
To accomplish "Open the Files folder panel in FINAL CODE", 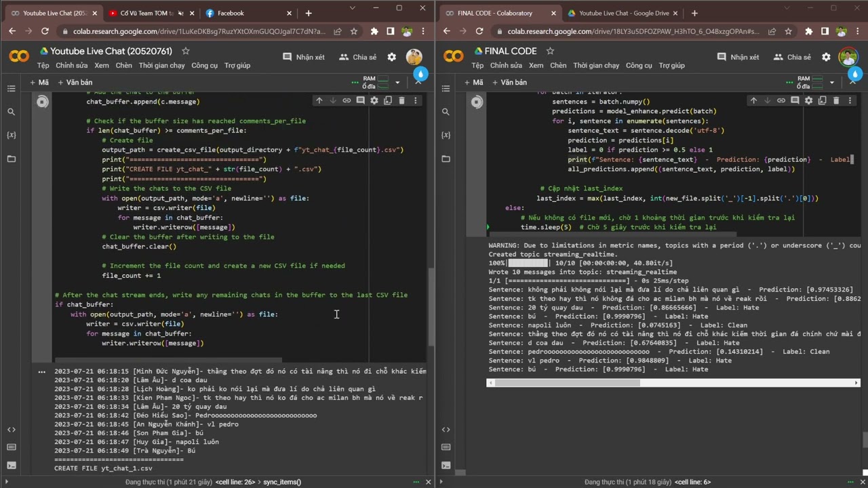I will 446,159.
